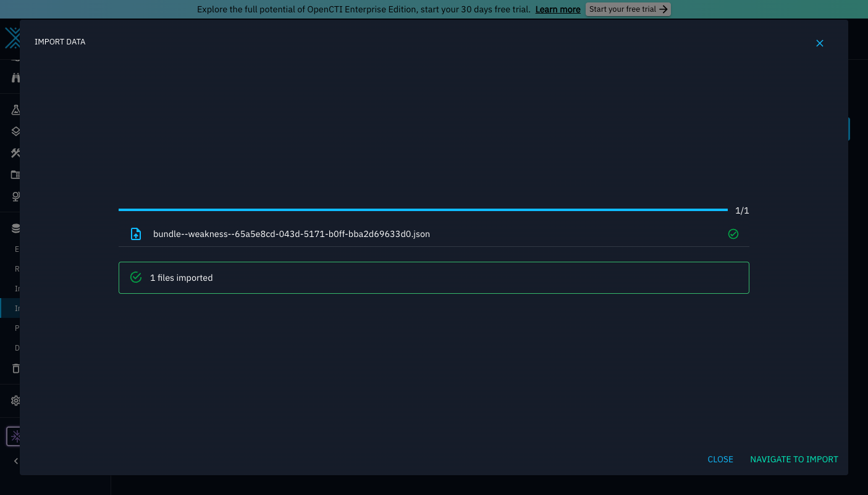This screenshot has width=868, height=495.
Task: Open Locations via globe sidebar icon
Action: tap(15, 196)
